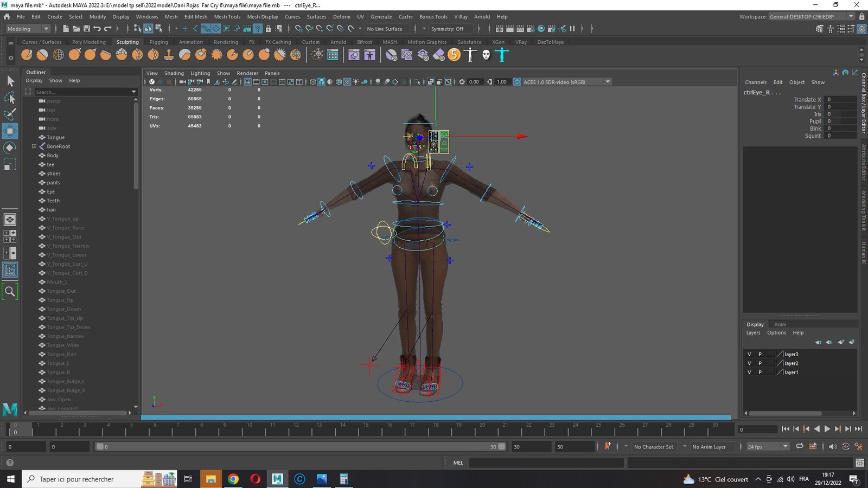Click the Symmetry: Off button
Screen dimensions: 868x488
(x=447, y=29)
